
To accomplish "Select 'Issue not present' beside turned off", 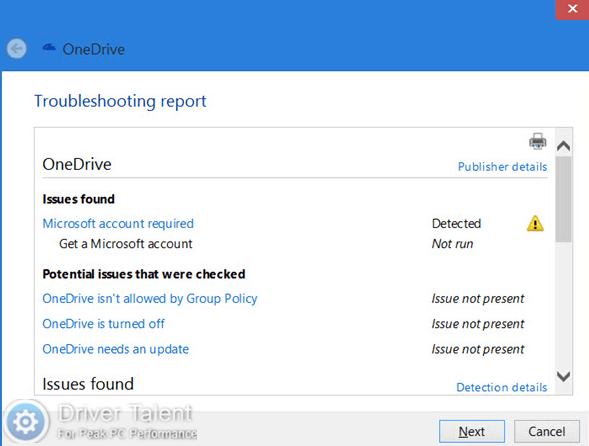I will pyautogui.click(x=478, y=324).
